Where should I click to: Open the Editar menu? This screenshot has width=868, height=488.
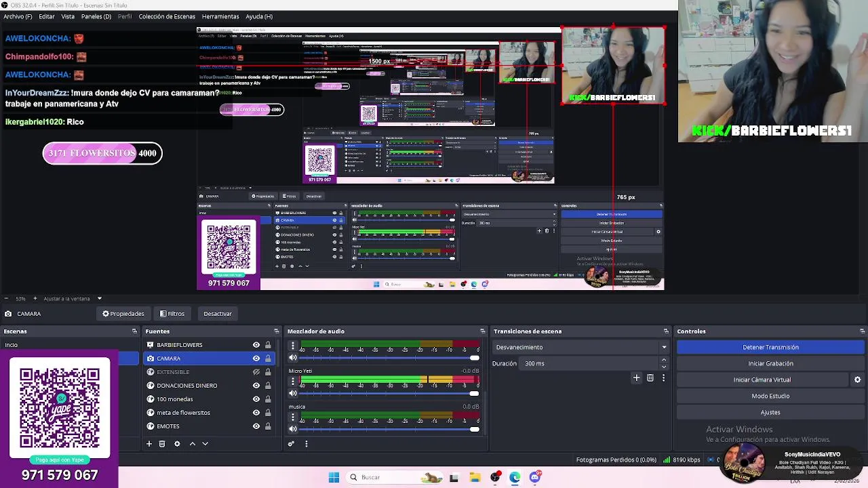pyautogui.click(x=47, y=16)
